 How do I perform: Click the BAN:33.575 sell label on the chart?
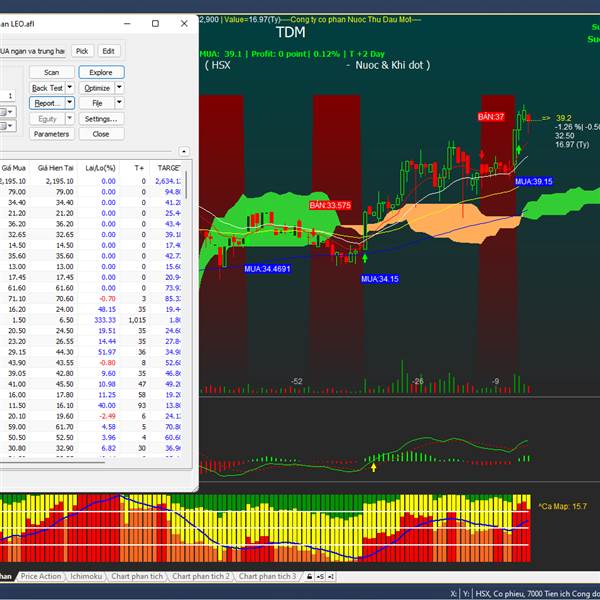pyautogui.click(x=330, y=205)
